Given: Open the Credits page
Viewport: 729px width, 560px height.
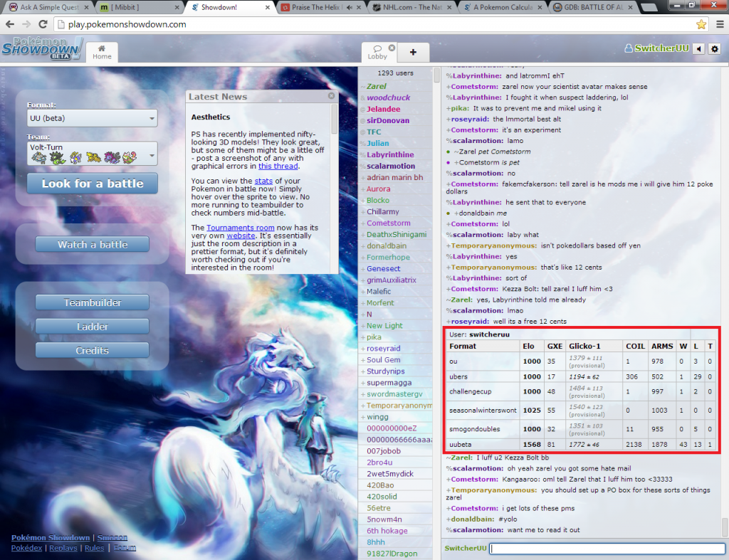Looking at the screenshot, I should tap(92, 350).
